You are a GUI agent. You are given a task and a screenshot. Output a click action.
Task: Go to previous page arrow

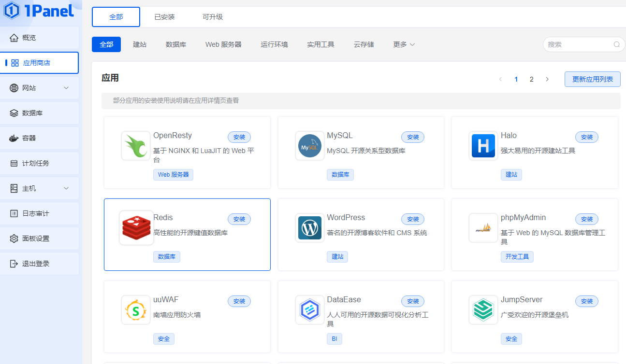tap(501, 79)
